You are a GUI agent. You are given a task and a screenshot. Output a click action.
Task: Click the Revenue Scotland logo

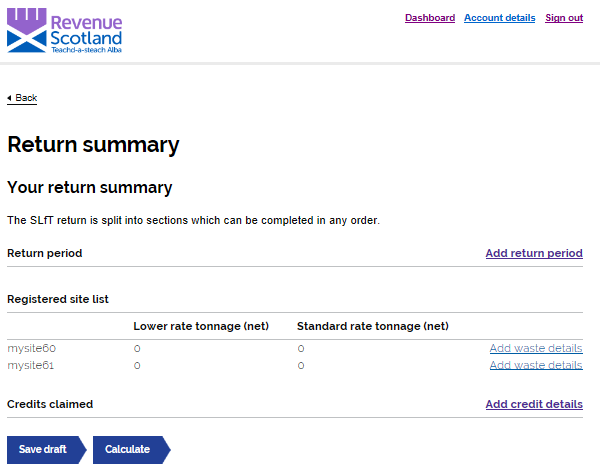point(65,30)
